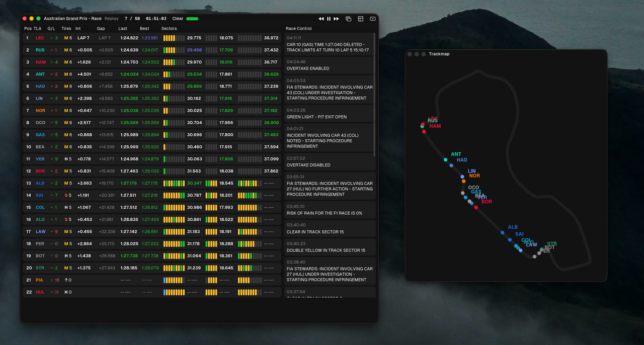Screen dimensions: 644x345
Task: Click LEC's first sector mini-segment bar
Action: tap(174, 38)
